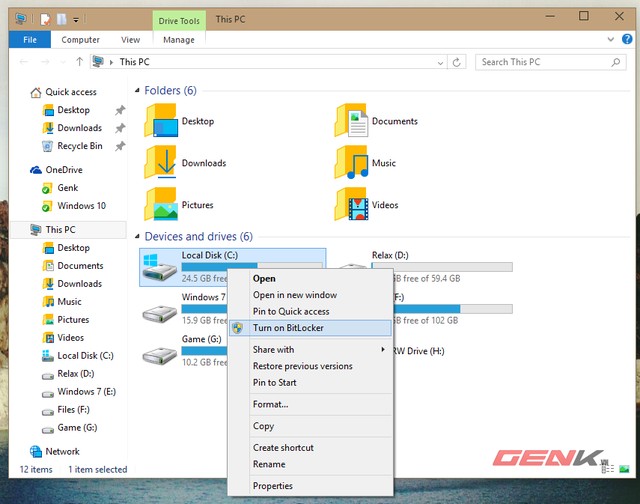Open the File tab
This screenshot has width=640, height=504.
30,40
